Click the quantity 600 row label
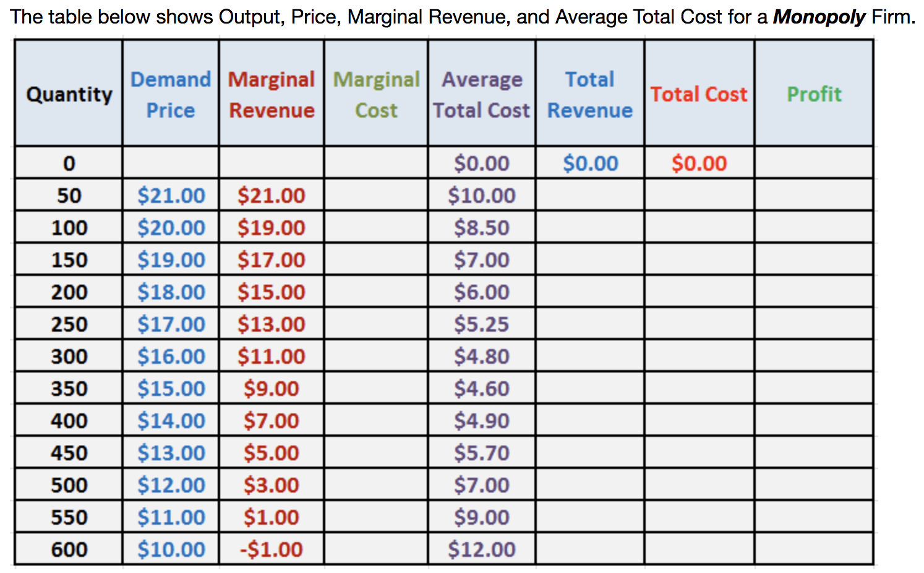Viewport: 924px width, 573px height. [x=68, y=548]
